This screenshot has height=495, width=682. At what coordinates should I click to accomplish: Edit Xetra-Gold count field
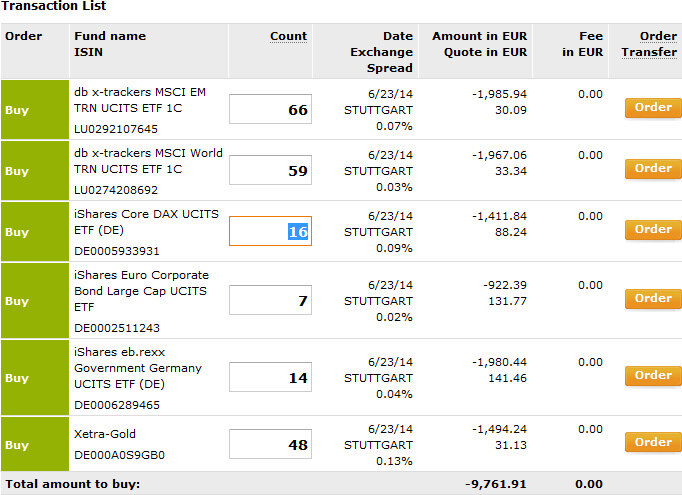(270, 444)
